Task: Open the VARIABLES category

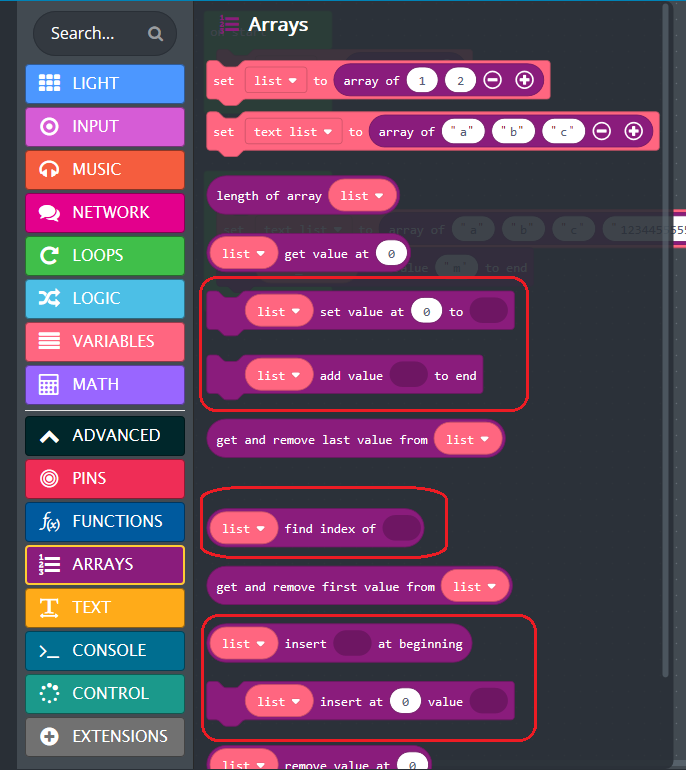Action: (x=105, y=342)
